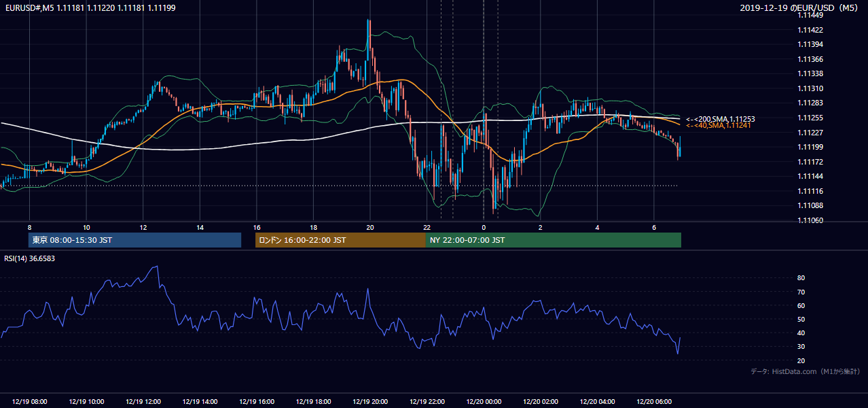Click the 2019-12-19 EUR/USD (M5) title
The image size is (868, 408).
click(x=799, y=7)
